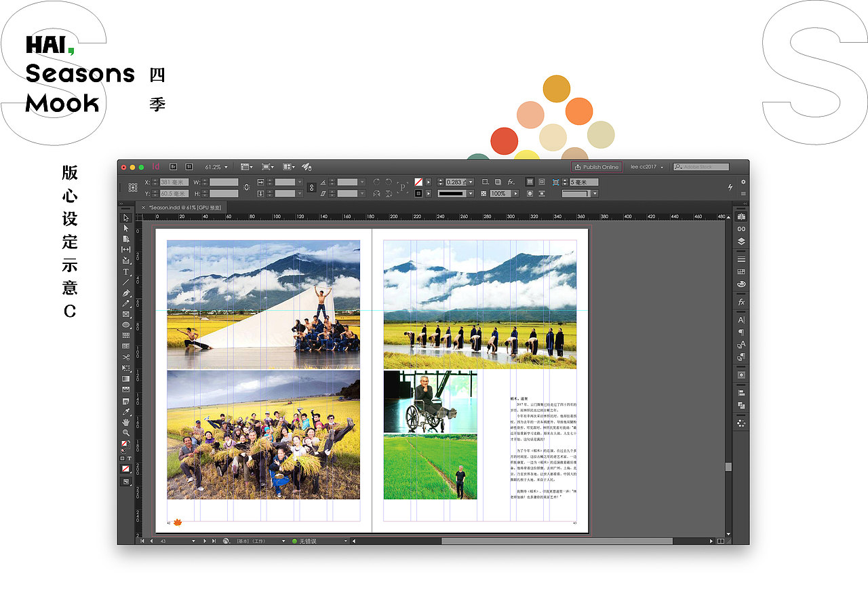The width and height of the screenshot is (868, 610).
Task: Toggle constrain proportions for scaling link
Action: (x=311, y=187)
